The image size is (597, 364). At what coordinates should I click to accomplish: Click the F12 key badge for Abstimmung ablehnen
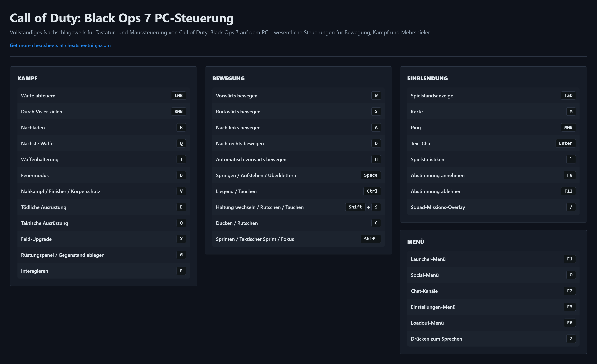[568, 191]
